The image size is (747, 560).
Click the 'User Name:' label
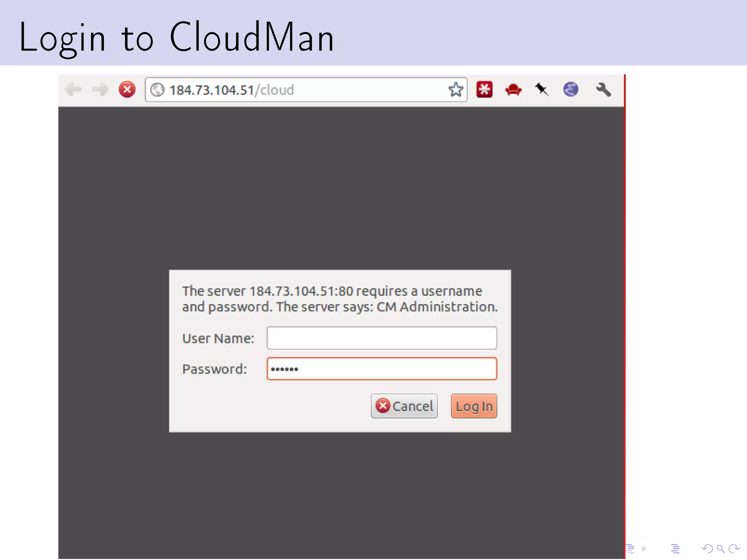tap(218, 339)
